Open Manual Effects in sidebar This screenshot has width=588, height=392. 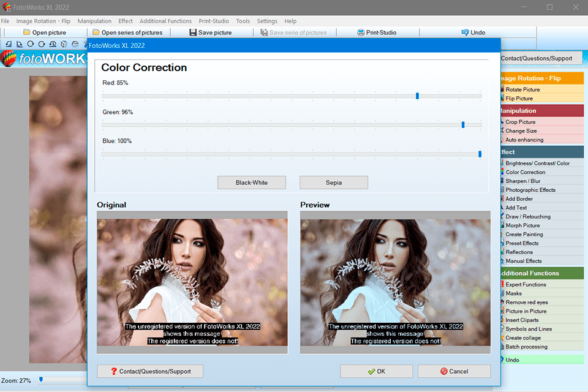542,261
